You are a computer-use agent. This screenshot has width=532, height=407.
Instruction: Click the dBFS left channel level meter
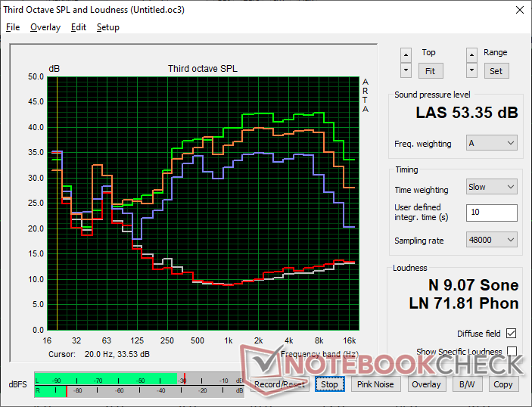coord(135,380)
